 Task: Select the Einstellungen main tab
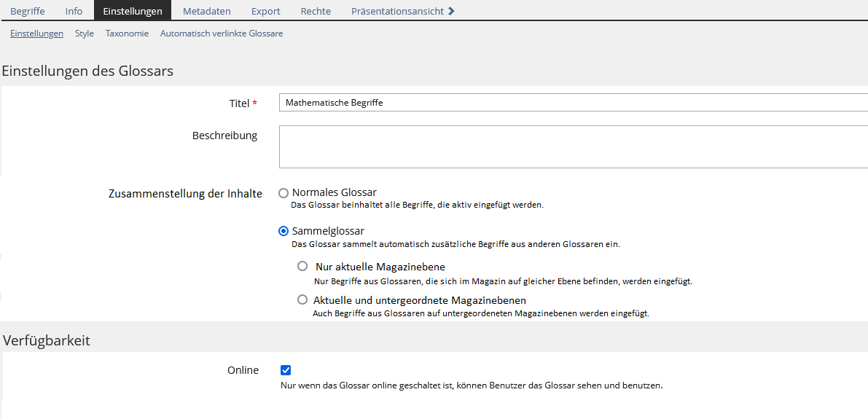click(133, 11)
